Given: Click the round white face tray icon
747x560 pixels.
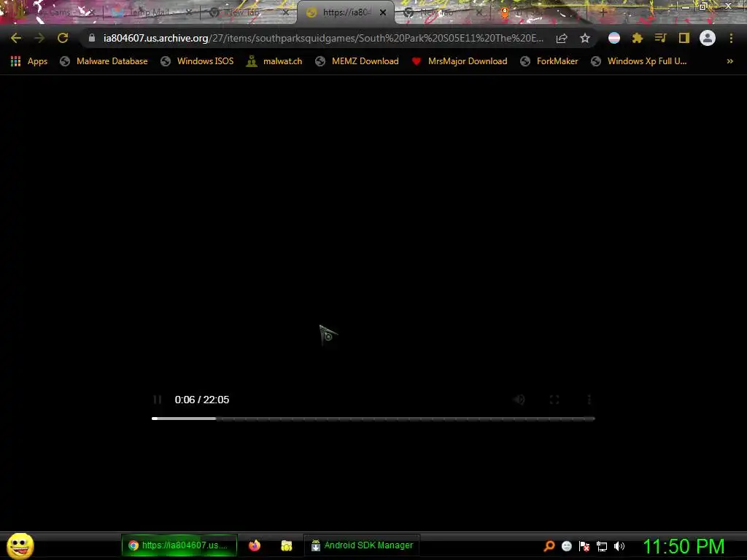Looking at the screenshot, I should click(566, 546).
